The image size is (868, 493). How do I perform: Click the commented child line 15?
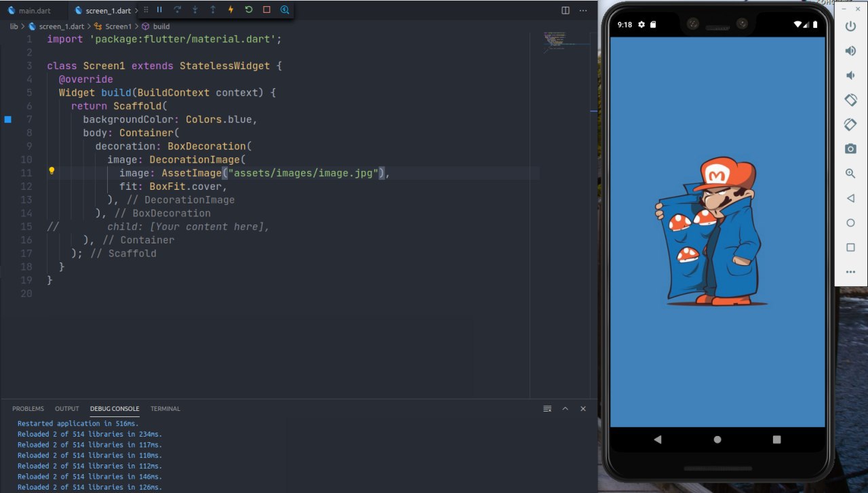[x=158, y=226]
